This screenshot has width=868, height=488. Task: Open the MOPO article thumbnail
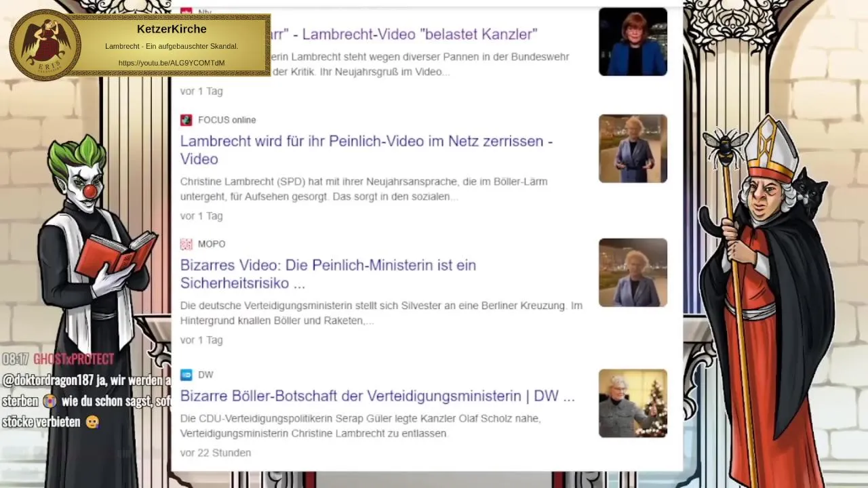633,272
